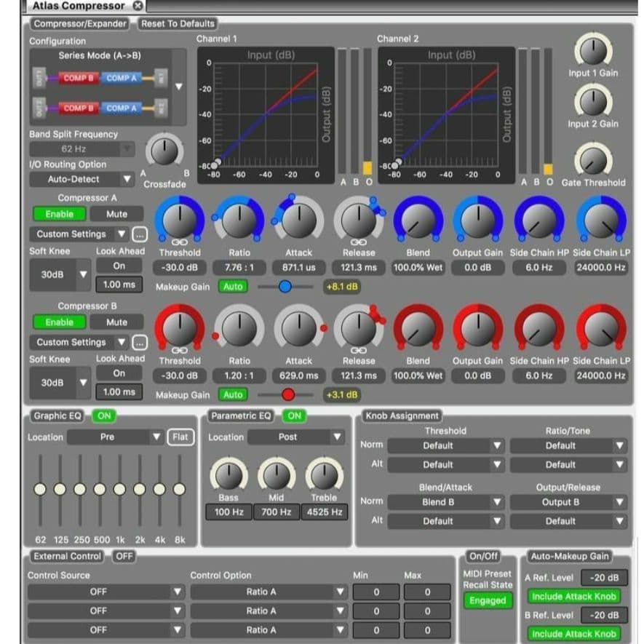The image size is (644, 644).
Task: Mute Compressor A
Action: click(116, 213)
